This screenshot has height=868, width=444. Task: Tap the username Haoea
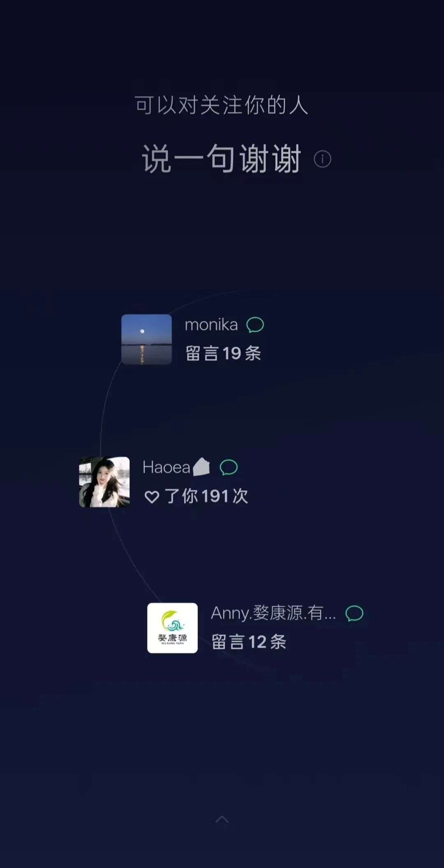point(166,467)
